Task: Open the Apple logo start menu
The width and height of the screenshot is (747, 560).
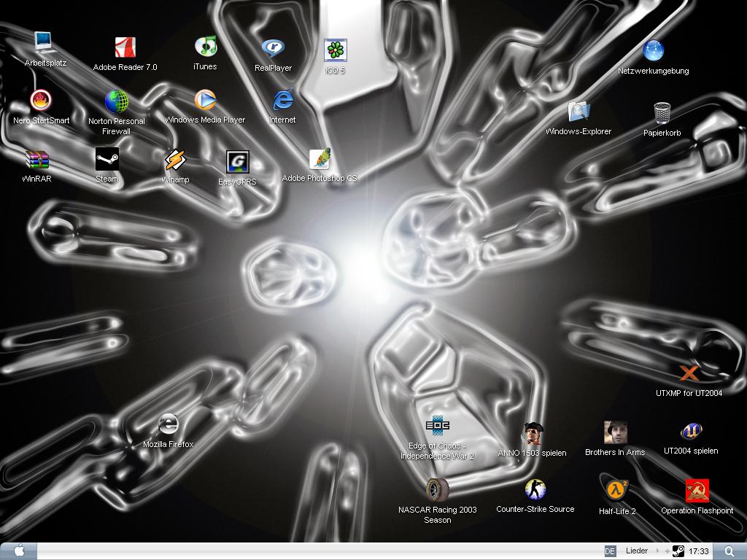Action: (x=18, y=551)
